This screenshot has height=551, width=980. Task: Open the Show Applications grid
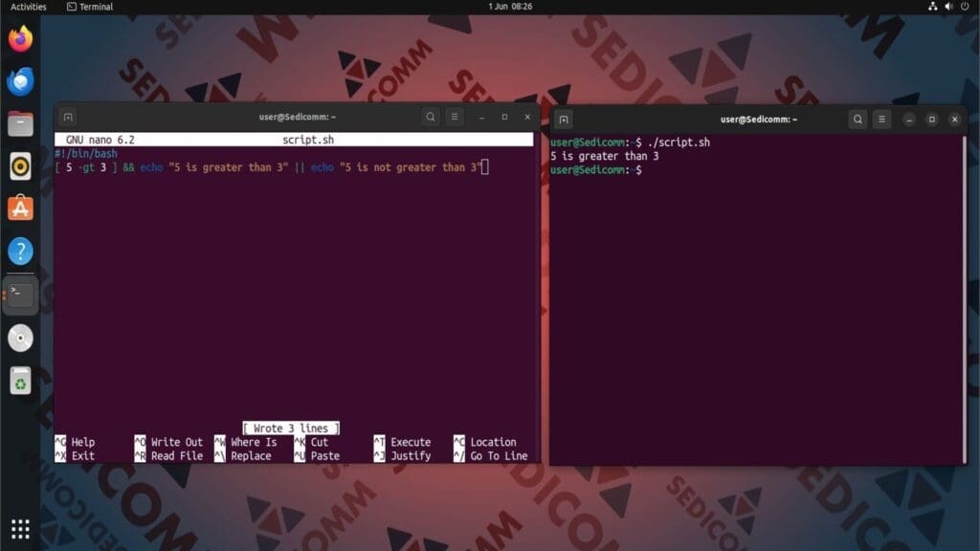click(x=19, y=528)
